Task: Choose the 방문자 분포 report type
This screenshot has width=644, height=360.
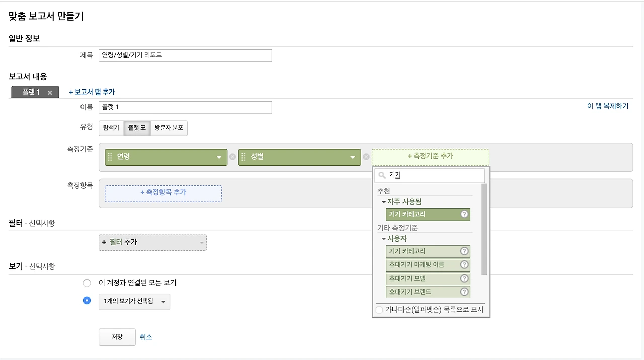Action: pyautogui.click(x=169, y=128)
